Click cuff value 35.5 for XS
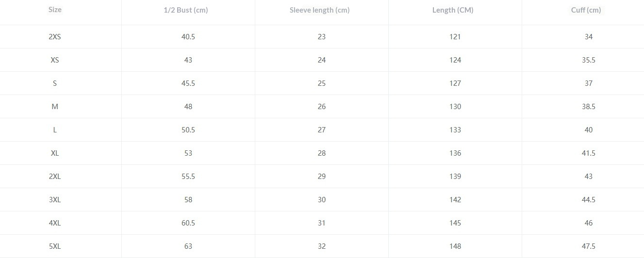 click(x=589, y=60)
